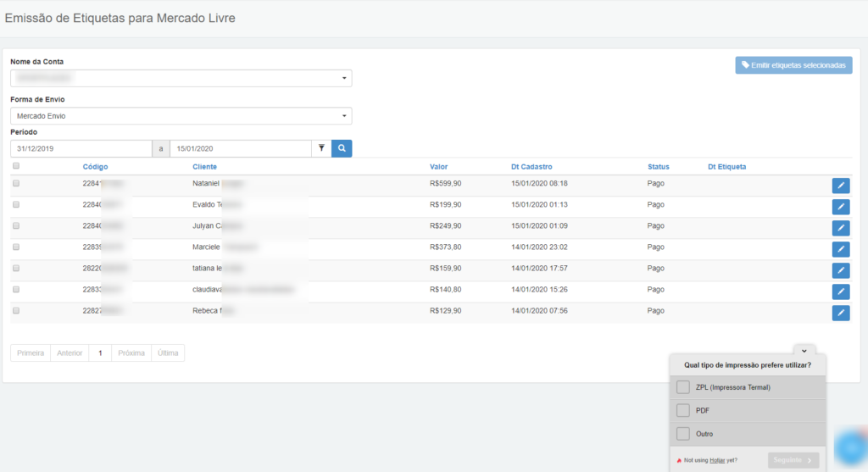Open Forma de Envio dropdown
Image resolution: width=868 pixels, height=472 pixels.
point(181,115)
